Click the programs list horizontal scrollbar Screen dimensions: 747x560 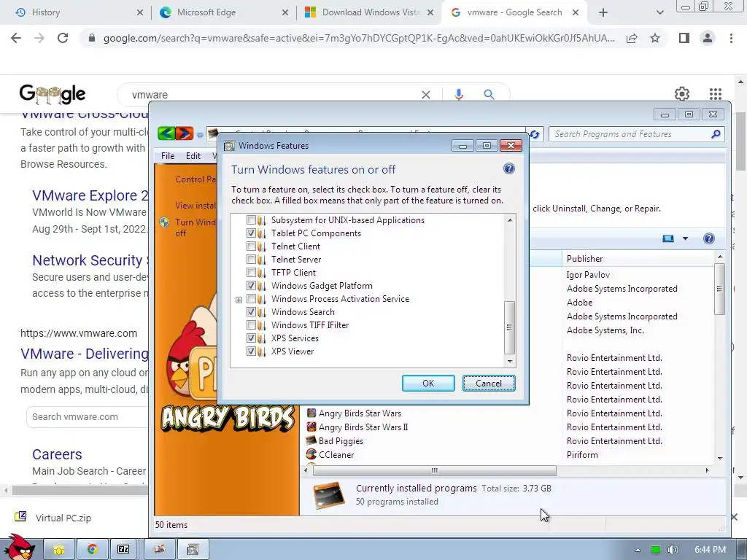tap(434, 470)
